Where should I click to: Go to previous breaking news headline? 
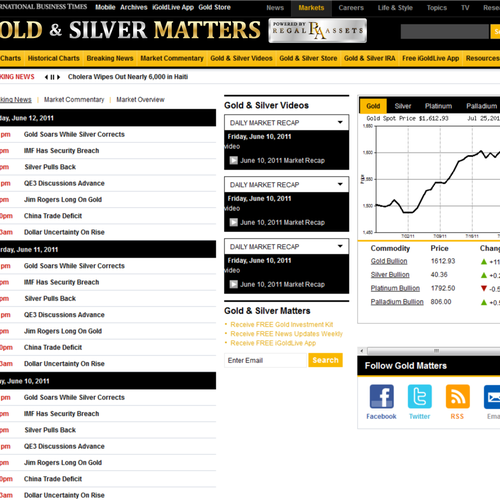tap(46, 77)
